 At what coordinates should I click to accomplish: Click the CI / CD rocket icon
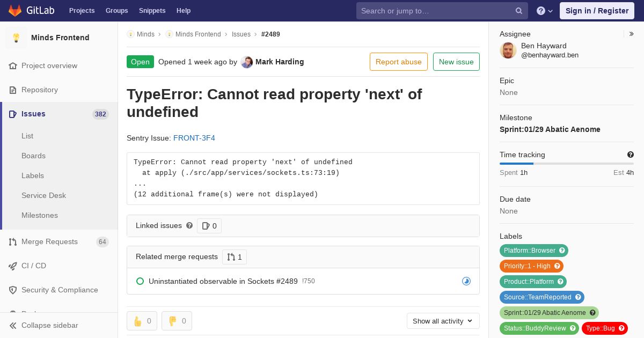click(x=13, y=266)
